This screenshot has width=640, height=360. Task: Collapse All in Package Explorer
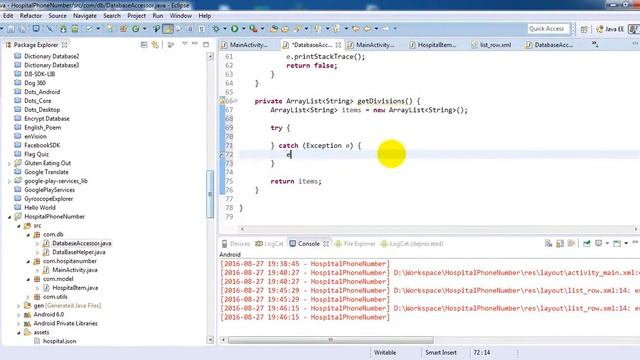[144, 45]
